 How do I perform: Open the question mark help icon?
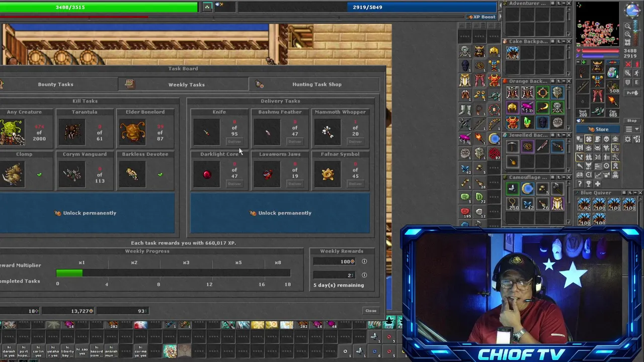[x=580, y=184]
